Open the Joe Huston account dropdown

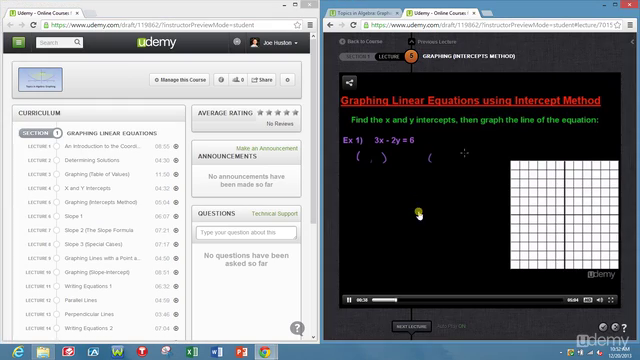(x=274, y=42)
